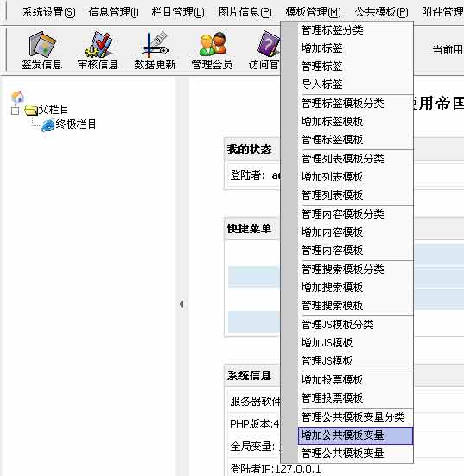Launch the 数据更新 tool icon

(x=155, y=44)
